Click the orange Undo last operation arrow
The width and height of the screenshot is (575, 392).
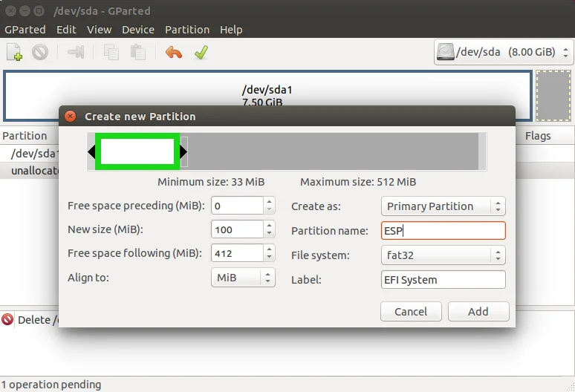click(174, 53)
